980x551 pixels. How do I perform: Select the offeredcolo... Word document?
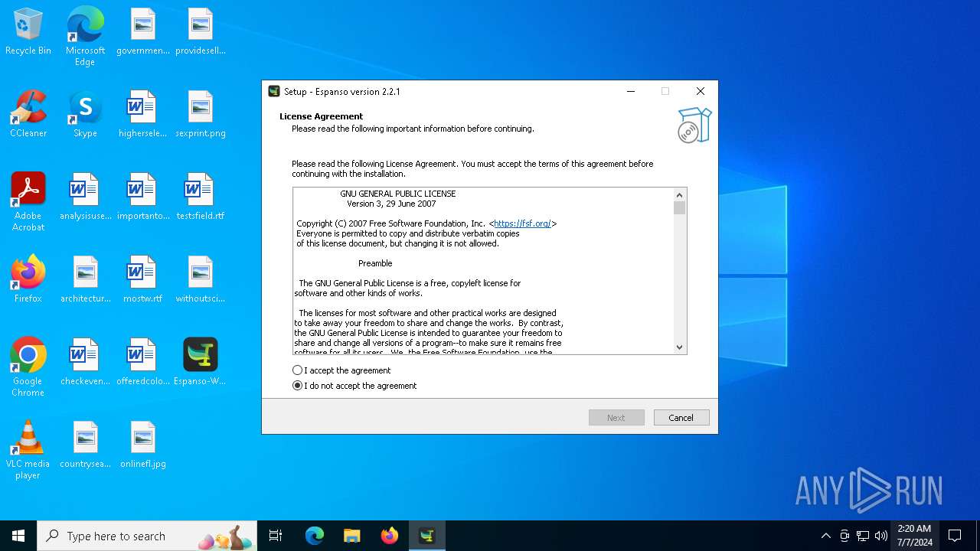click(x=143, y=363)
